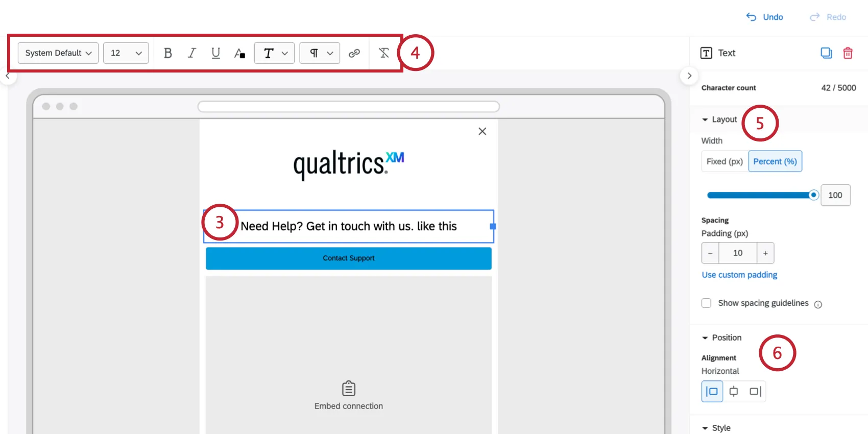Toggle bold formatting
This screenshot has width=868, height=434.
tap(167, 53)
